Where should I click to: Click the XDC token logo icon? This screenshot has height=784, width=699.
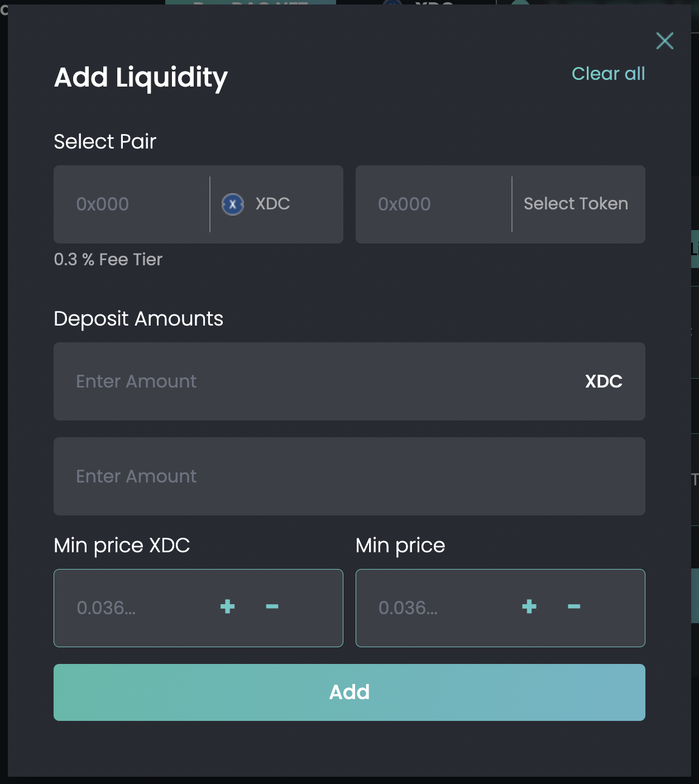click(x=233, y=204)
